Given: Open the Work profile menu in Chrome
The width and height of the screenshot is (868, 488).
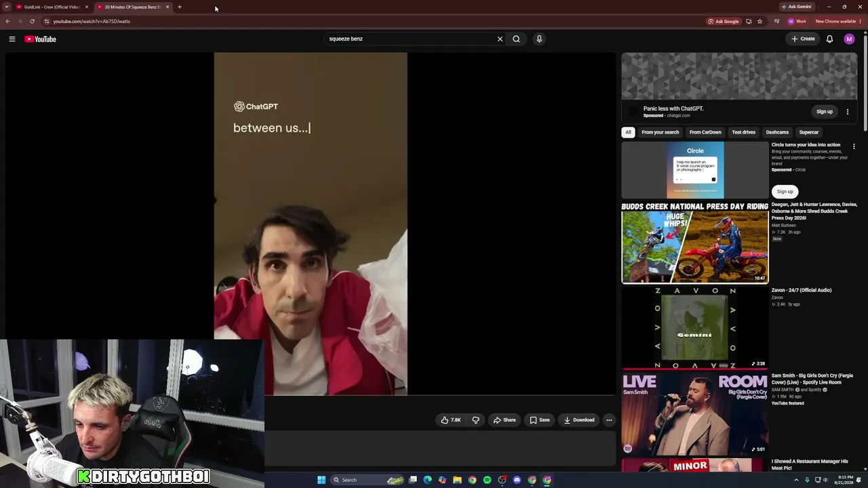Looking at the screenshot, I should point(797,21).
